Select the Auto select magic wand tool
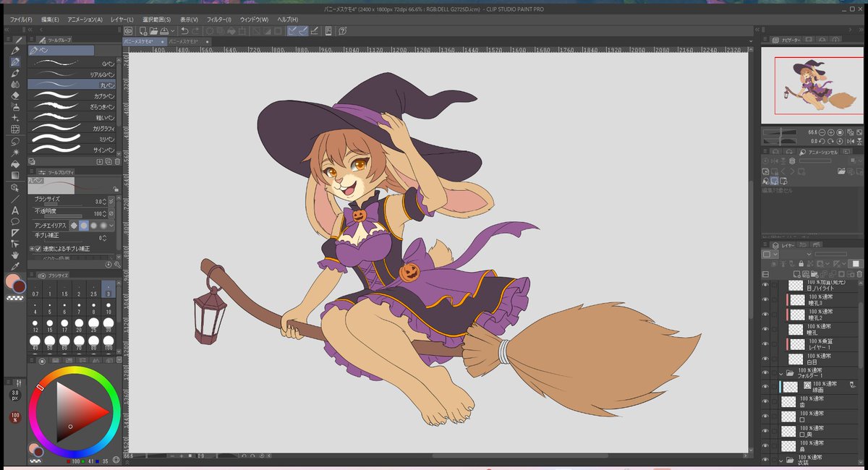The height and width of the screenshot is (470, 868). (15, 153)
